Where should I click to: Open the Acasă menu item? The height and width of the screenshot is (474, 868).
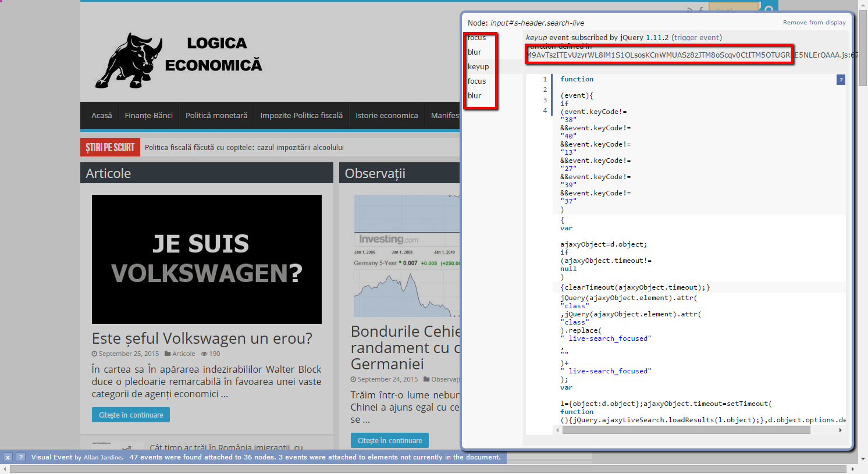101,115
